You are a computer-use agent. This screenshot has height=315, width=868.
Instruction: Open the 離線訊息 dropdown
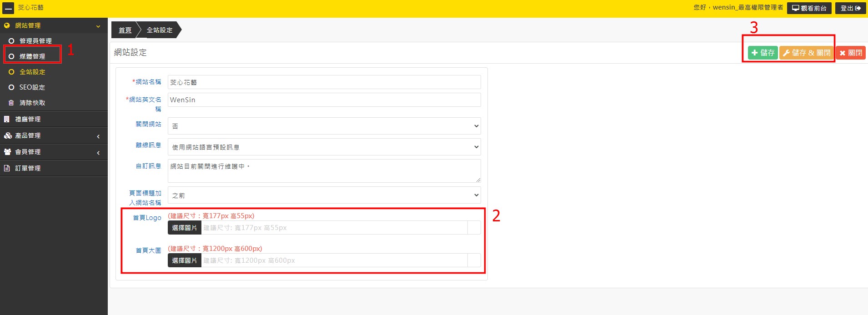(324, 147)
